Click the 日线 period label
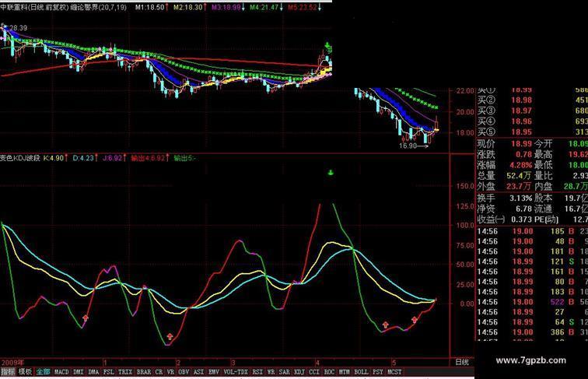Image resolution: width=588 pixels, height=379 pixels. click(462, 362)
